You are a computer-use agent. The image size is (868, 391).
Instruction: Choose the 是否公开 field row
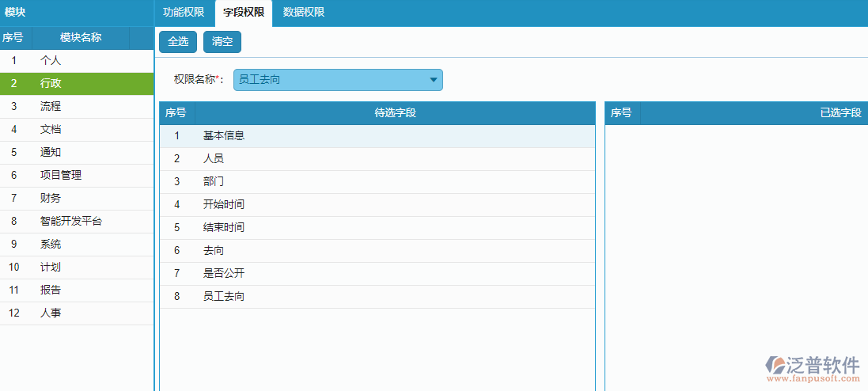pos(377,274)
